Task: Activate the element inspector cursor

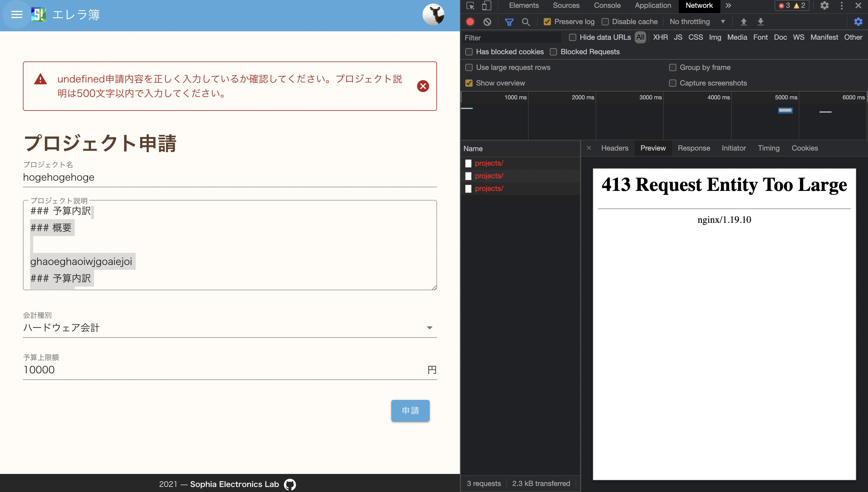Action: [x=470, y=5]
